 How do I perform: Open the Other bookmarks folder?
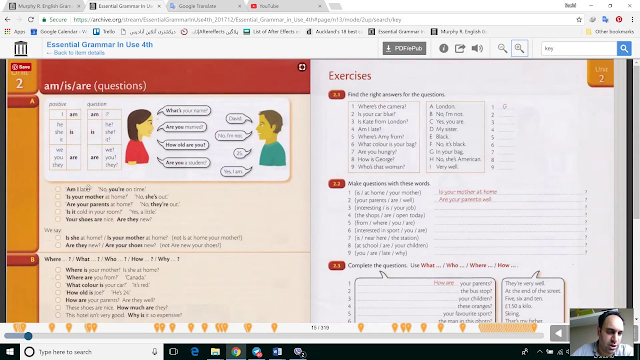610,31
